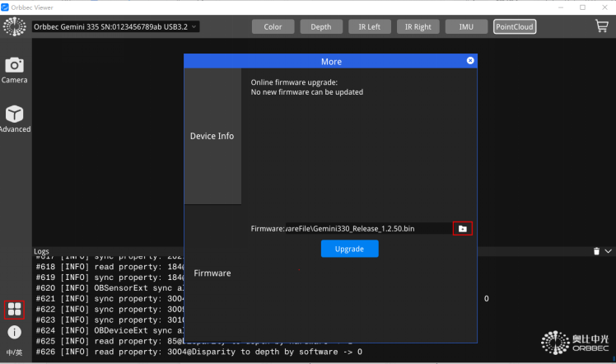Enable the IR Left stream
Viewport: 616px width, 364px height.
[x=369, y=26]
